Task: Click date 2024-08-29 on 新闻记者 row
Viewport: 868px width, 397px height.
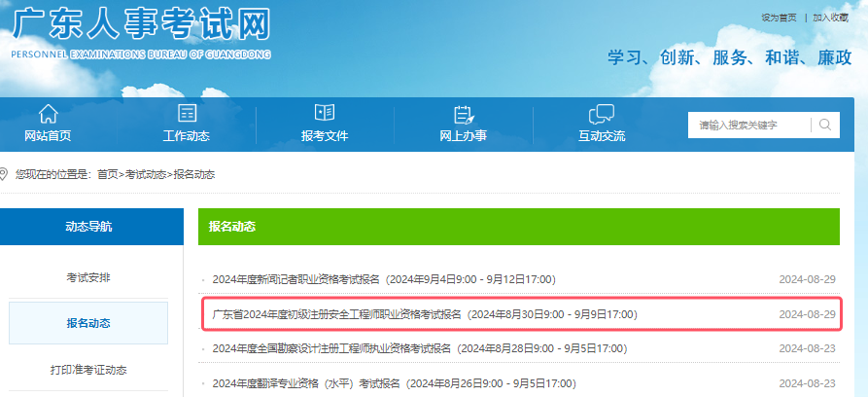Action: click(x=807, y=279)
